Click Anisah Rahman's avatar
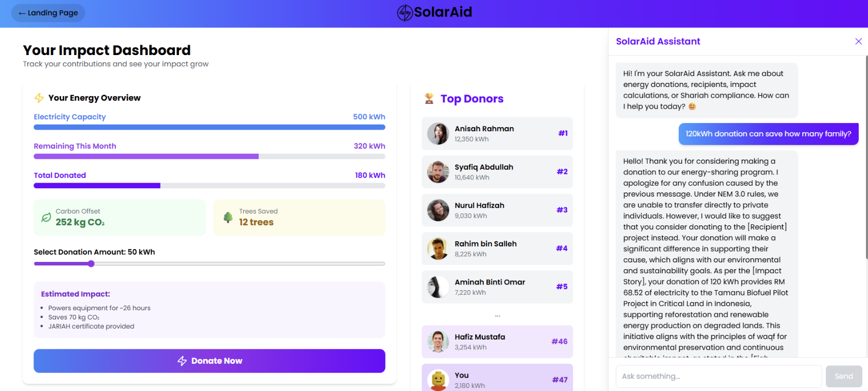 coord(438,134)
